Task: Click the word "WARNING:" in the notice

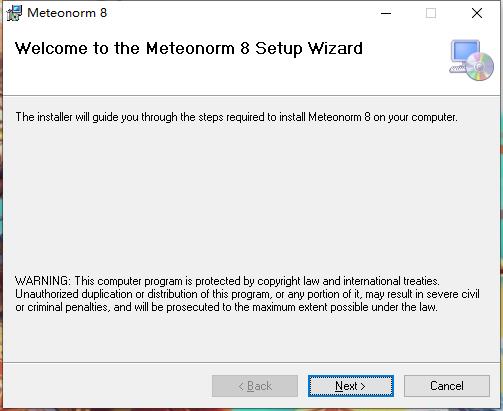Action: pos(43,281)
